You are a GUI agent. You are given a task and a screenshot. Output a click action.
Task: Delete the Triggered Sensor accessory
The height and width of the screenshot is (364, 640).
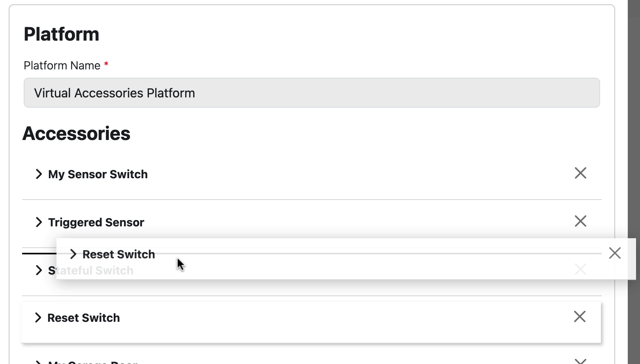point(580,221)
